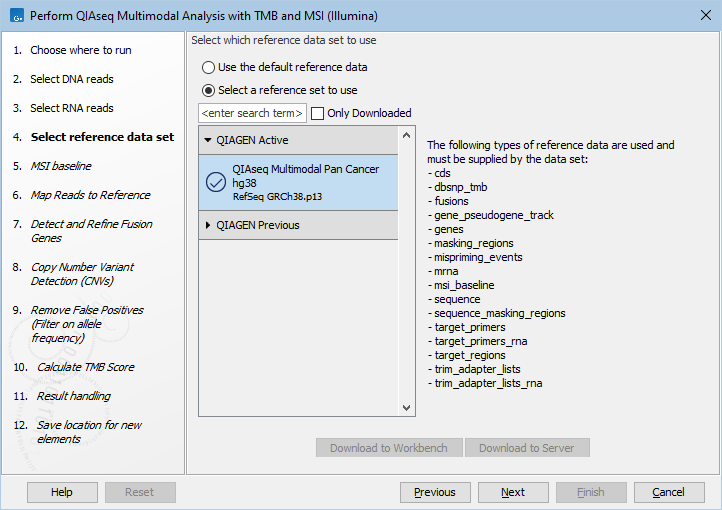
Task: Click the 'mispriming_events' entry
Action: 478,257
